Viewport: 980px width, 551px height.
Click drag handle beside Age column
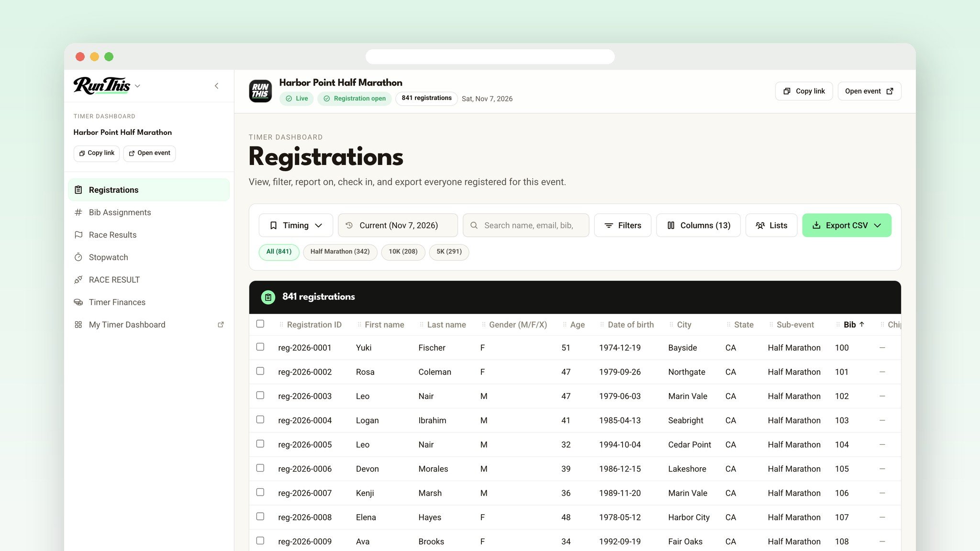click(565, 325)
